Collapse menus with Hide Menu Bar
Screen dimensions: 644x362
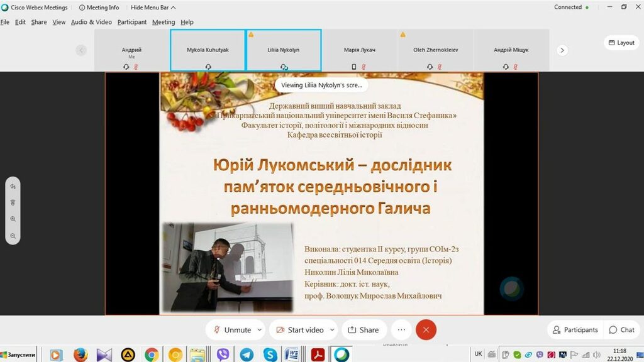tap(153, 8)
